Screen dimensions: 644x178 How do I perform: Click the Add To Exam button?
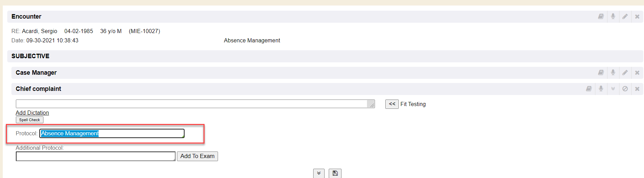197,156
